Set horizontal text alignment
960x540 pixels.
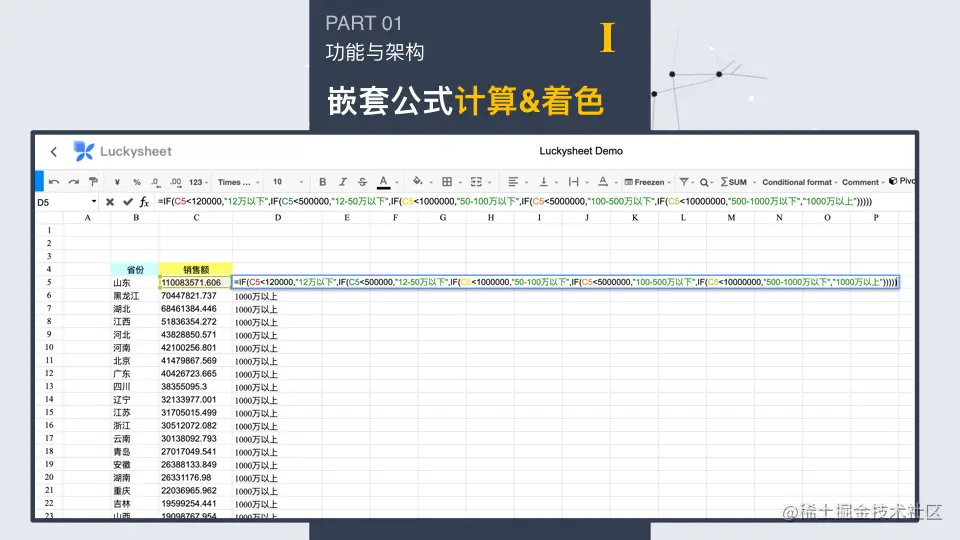(513, 182)
